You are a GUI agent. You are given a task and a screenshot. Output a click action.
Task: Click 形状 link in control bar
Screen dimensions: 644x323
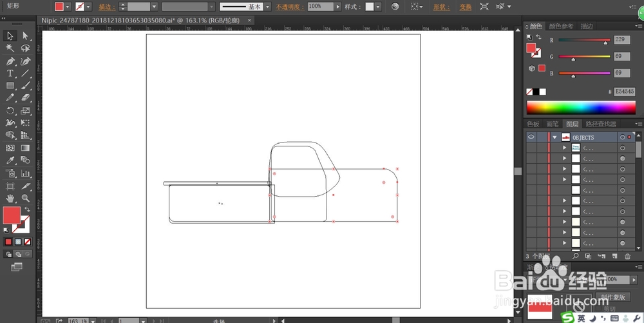click(x=442, y=7)
